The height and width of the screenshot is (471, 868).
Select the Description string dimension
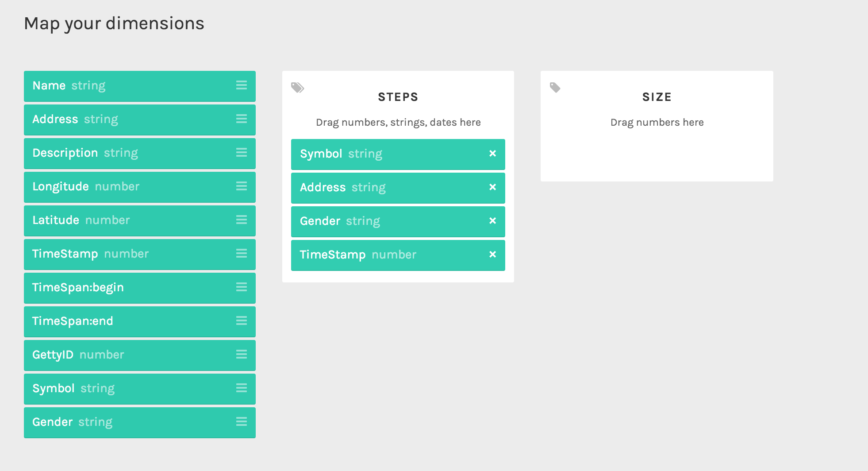(140, 153)
